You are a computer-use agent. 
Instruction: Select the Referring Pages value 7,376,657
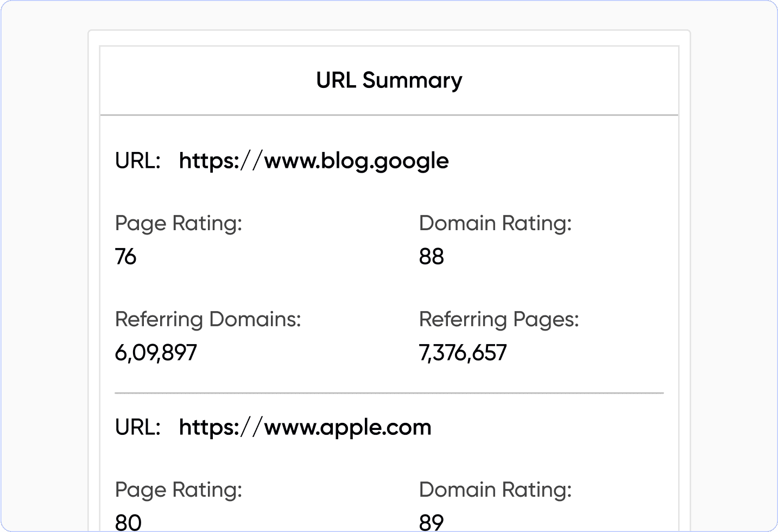click(463, 353)
